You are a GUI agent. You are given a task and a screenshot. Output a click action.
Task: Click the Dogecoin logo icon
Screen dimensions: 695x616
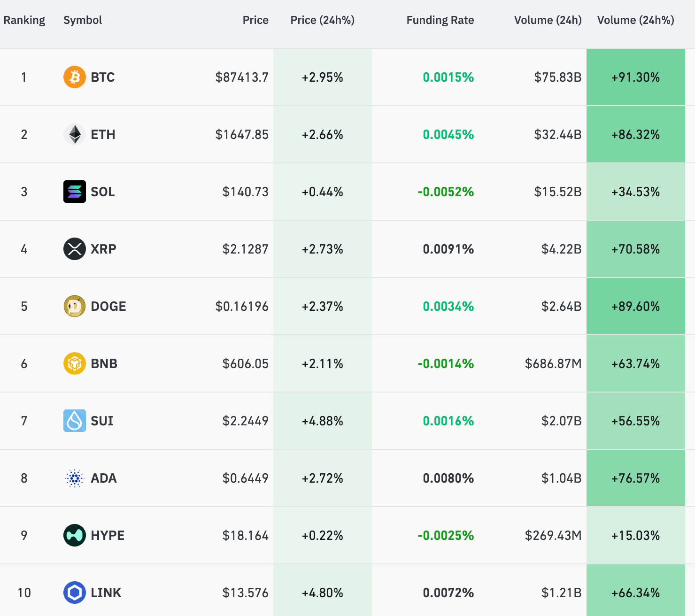(x=74, y=306)
